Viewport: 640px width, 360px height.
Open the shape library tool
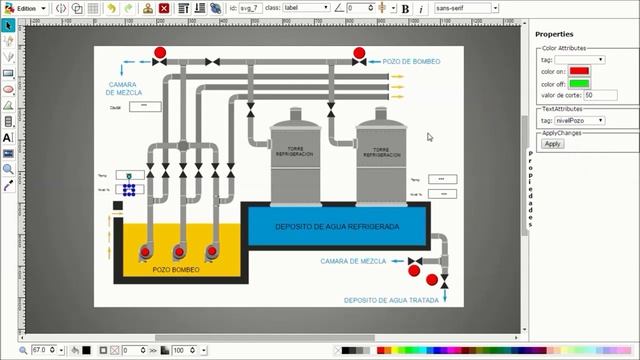[8, 121]
